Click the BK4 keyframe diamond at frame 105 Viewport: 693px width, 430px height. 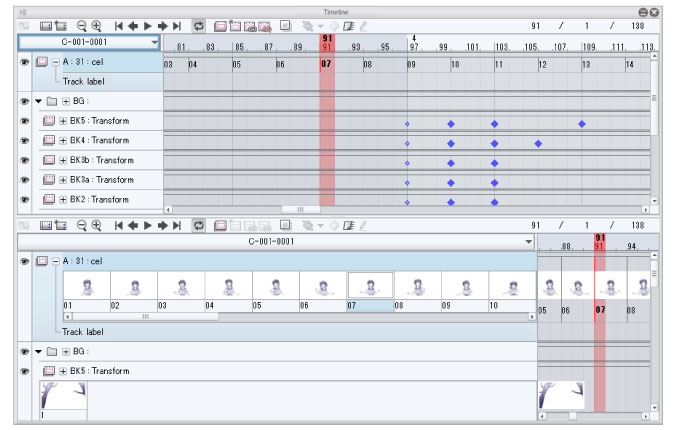(538, 143)
